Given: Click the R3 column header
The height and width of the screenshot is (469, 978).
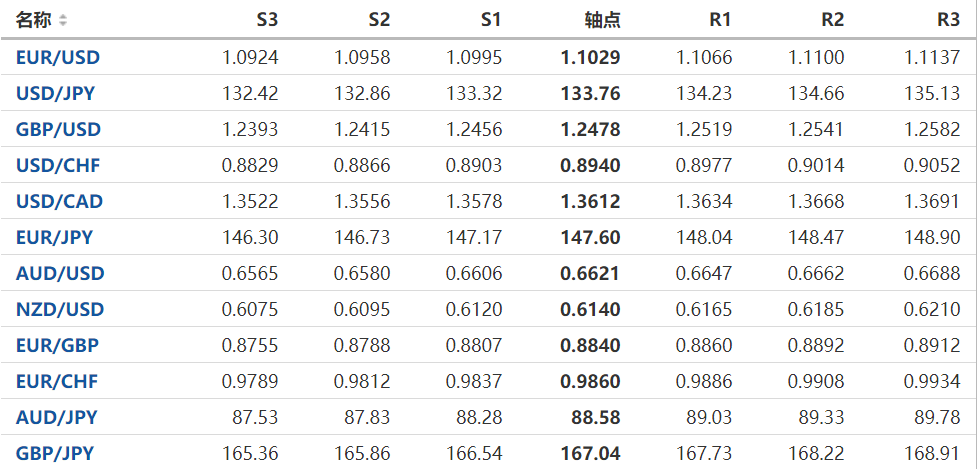Looking at the screenshot, I should coord(948,20).
